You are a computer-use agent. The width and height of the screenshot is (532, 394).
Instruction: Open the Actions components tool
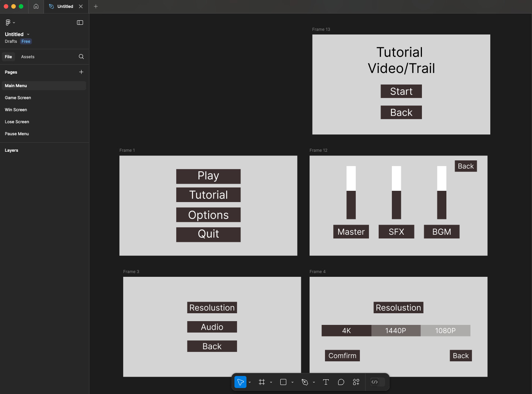coord(356,382)
